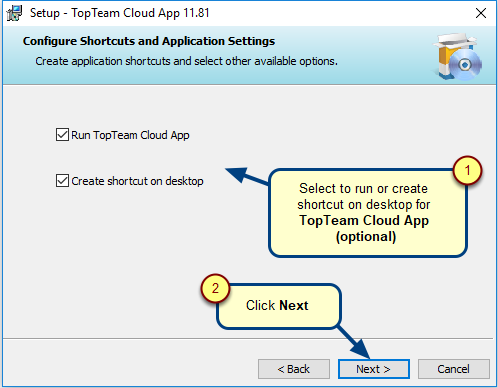The width and height of the screenshot is (498, 388).
Task: Go back with the < Back button
Action: 294,369
